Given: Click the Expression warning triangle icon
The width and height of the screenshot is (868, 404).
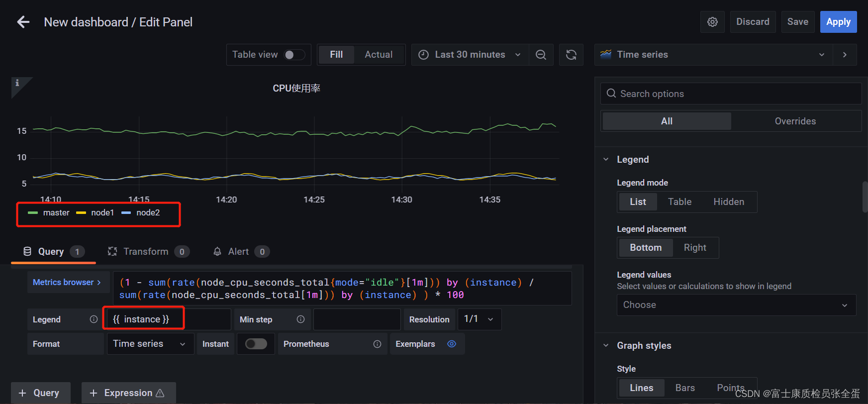Looking at the screenshot, I should (160, 393).
